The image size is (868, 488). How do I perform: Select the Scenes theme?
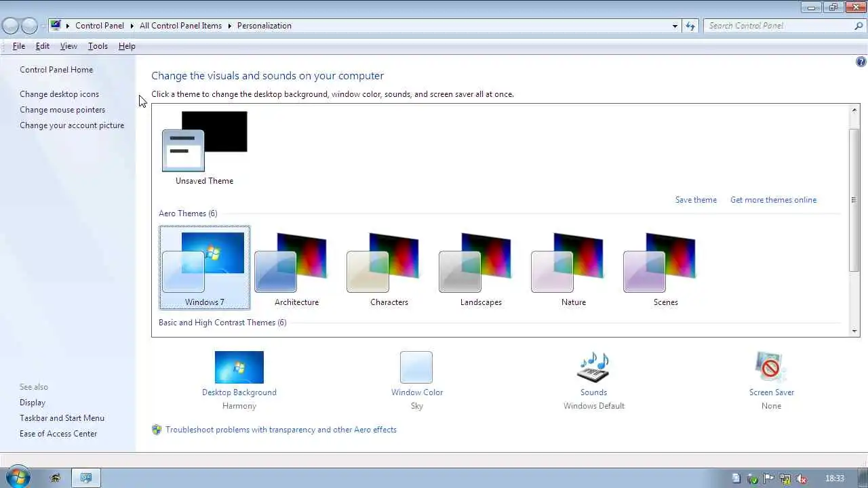click(665, 268)
